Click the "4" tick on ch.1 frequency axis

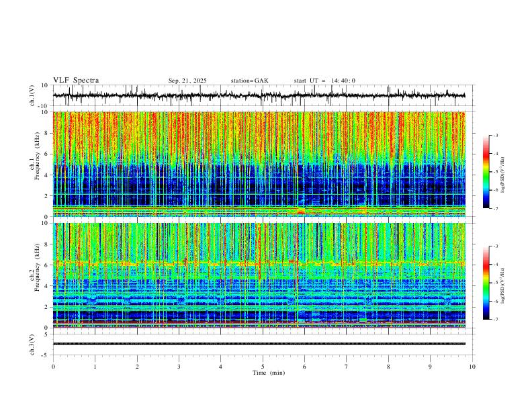tap(47, 175)
